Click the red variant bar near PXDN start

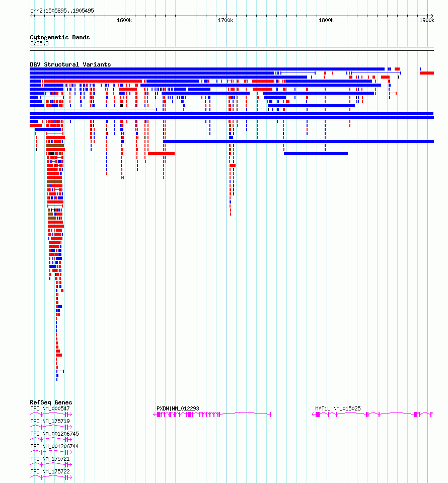[x=162, y=154]
